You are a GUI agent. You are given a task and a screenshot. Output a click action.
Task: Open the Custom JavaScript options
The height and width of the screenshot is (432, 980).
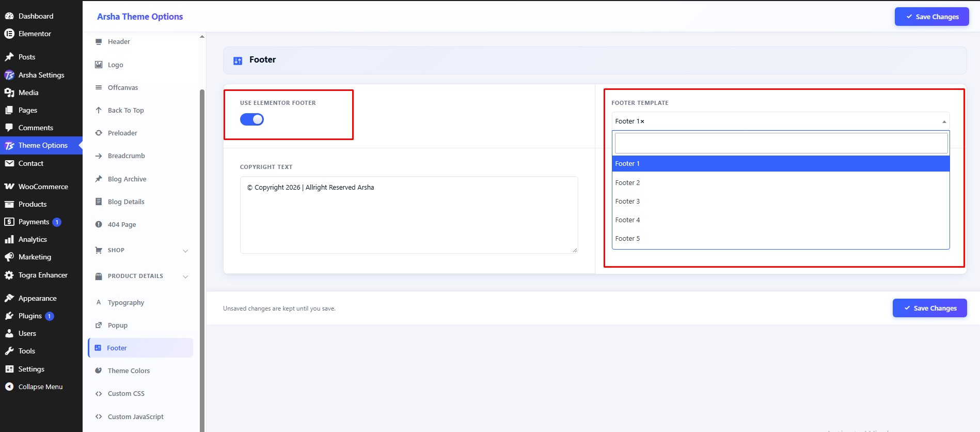140,416
